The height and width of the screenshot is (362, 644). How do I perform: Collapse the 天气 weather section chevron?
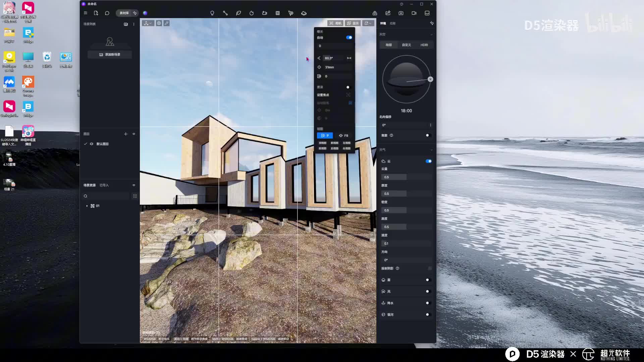coord(431,150)
